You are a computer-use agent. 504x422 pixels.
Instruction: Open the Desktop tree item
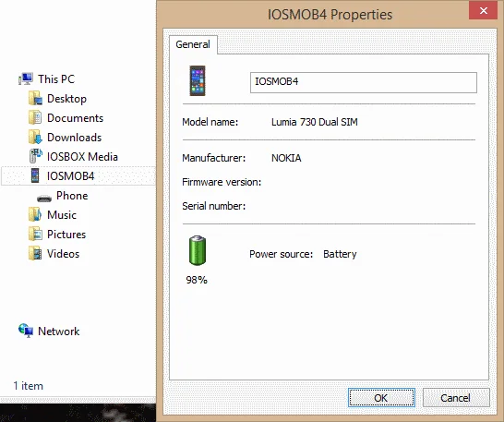[66, 99]
